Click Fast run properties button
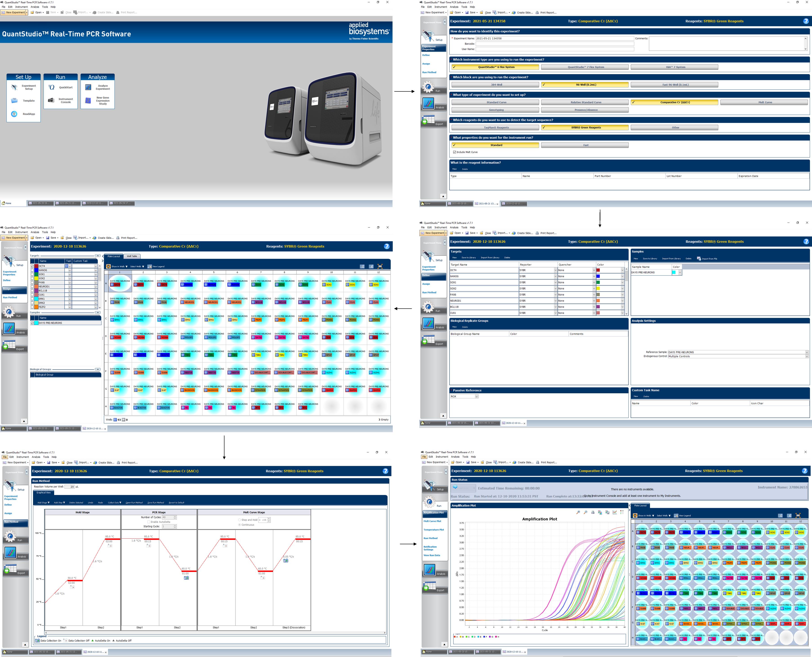Image resolution: width=812 pixels, height=657 pixels. click(585, 145)
